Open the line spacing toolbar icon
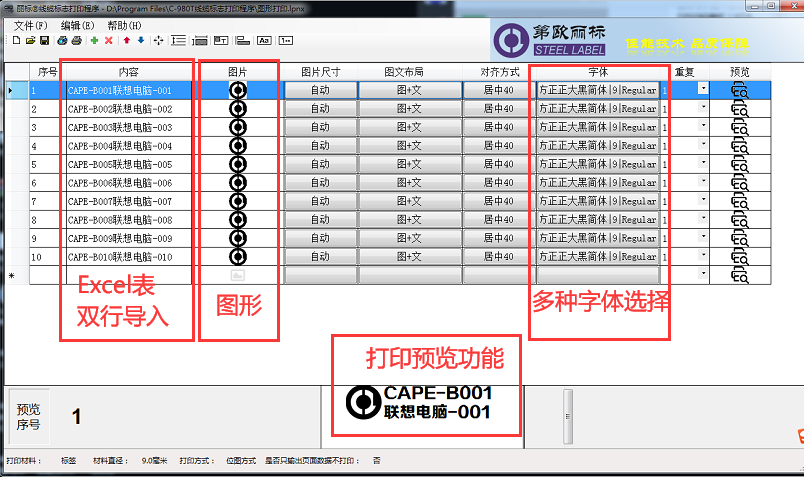This screenshot has width=804, height=477. pyautogui.click(x=178, y=41)
